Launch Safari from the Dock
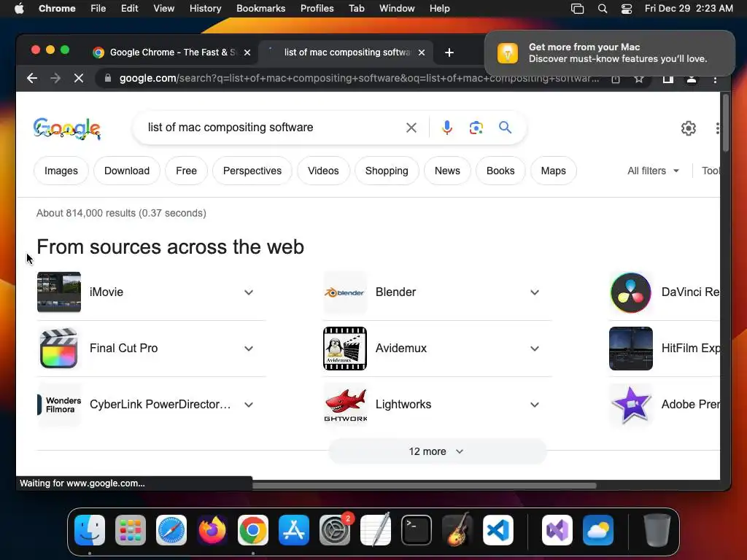Screen dimensions: 747x560 click(x=171, y=530)
